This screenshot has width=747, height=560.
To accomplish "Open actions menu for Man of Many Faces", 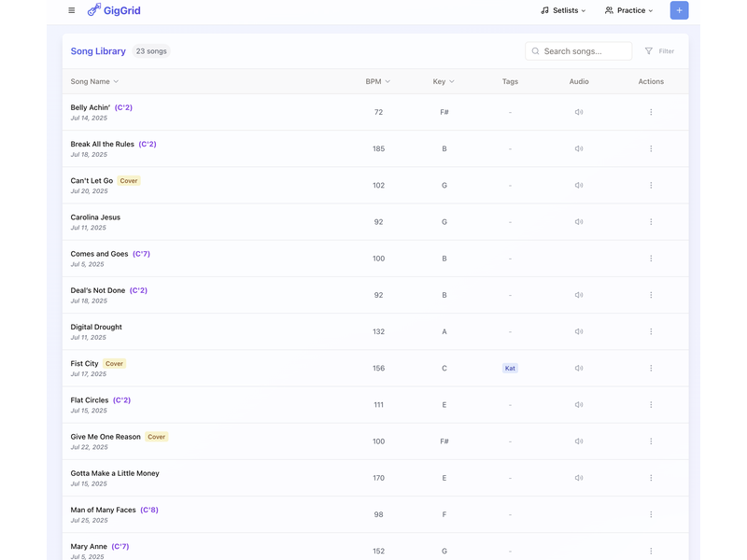I will pos(651,514).
